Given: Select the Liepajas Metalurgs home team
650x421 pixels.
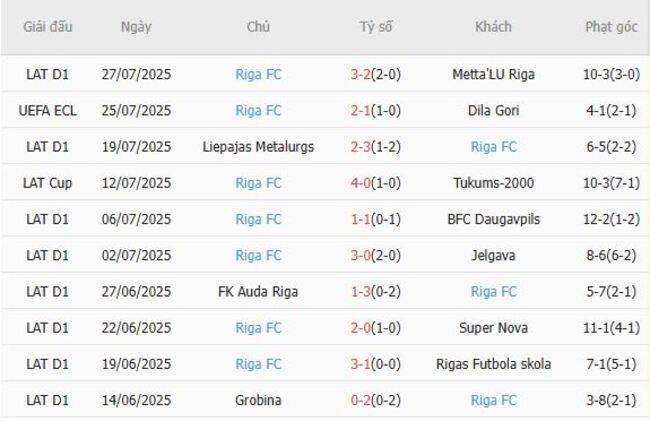Looking at the screenshot, I should tap(258, 147).
